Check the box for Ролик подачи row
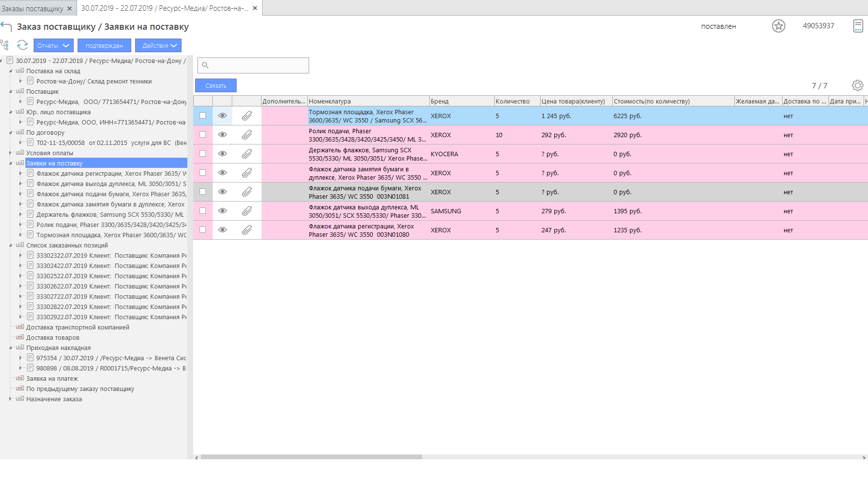The image size is (868, 492). [203, 135]
